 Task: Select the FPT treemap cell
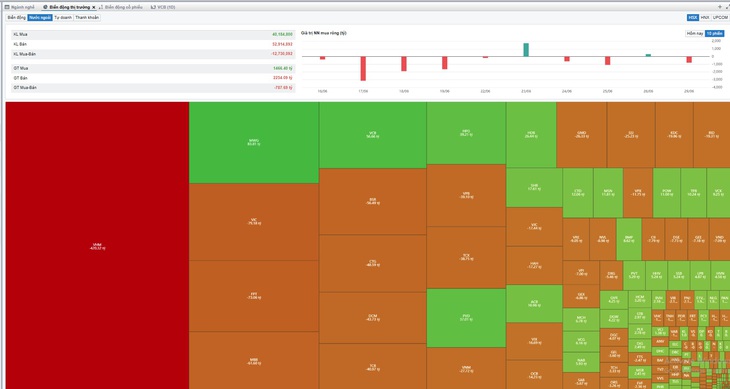point(254,295)
